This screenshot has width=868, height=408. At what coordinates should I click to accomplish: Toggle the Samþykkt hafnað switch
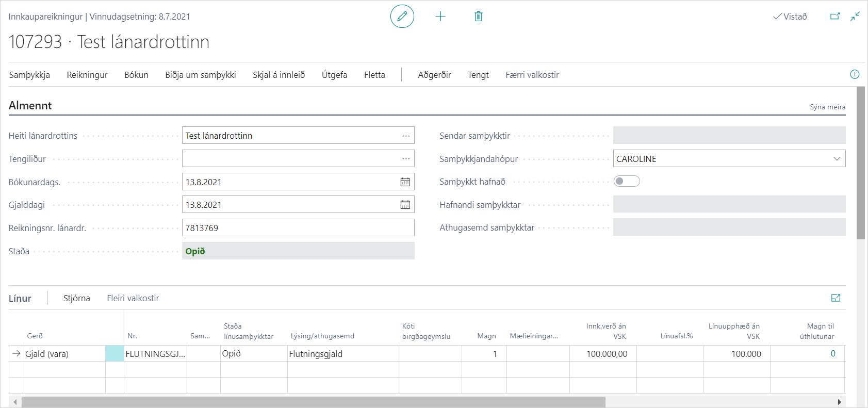click(x=627, y=181)
